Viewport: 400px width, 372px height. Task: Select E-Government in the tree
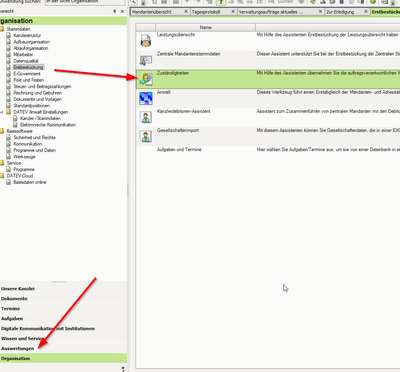pos(27,74)
